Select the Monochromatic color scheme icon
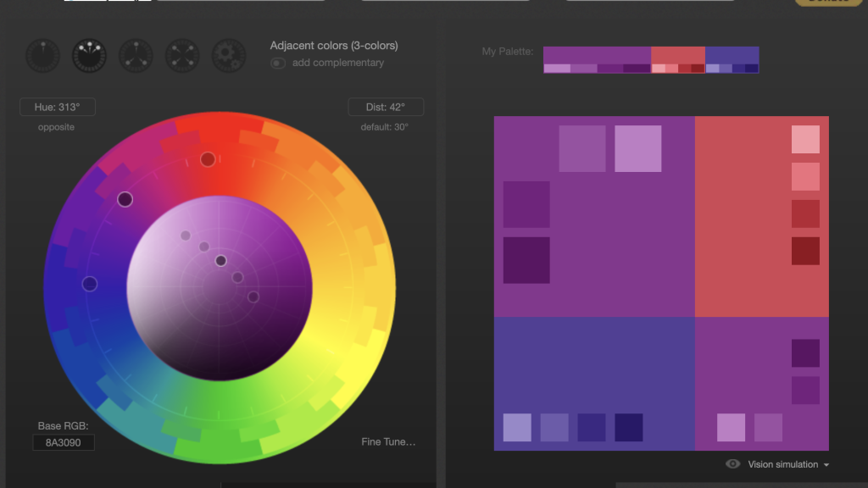The image size is (868, 488). tap(42, 56)
